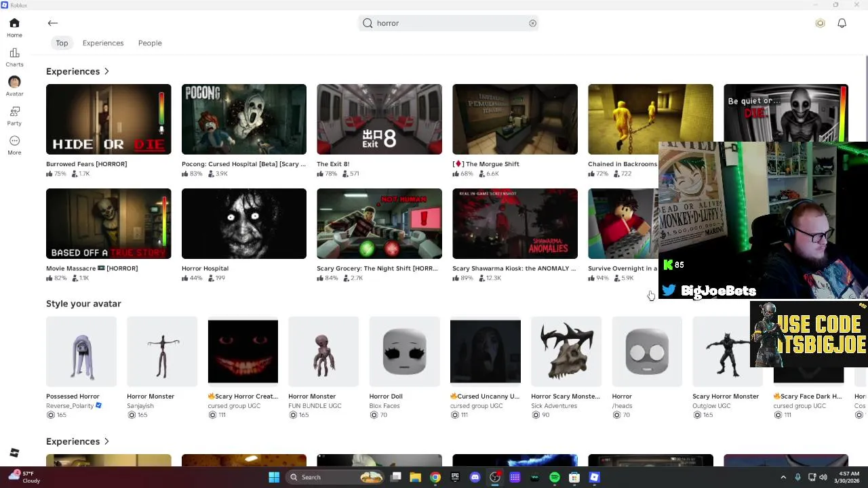Viewport: 868px width, 488px height.
Task: Select the Horror Scary Monster skull item
Action: coord(566,351)
